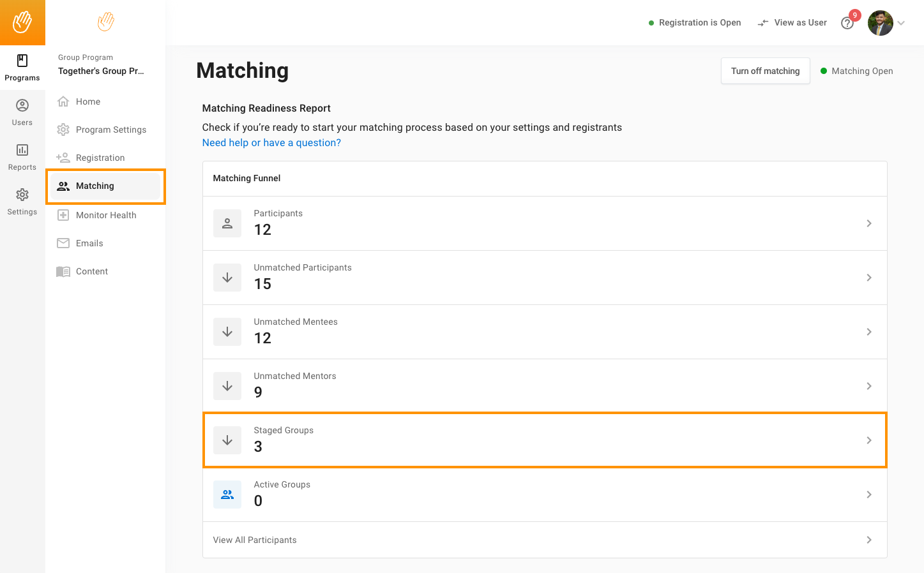
Task: Click down-arrow icon beside Unmatched Mentors
Action: click(x=227, y=386)
